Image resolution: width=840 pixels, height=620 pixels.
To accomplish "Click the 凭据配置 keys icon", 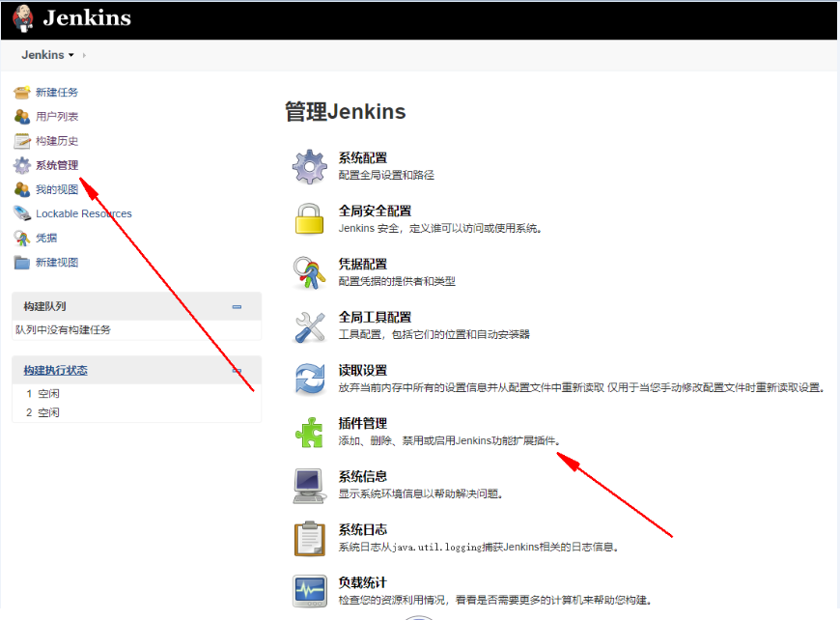I will point(310,272).
